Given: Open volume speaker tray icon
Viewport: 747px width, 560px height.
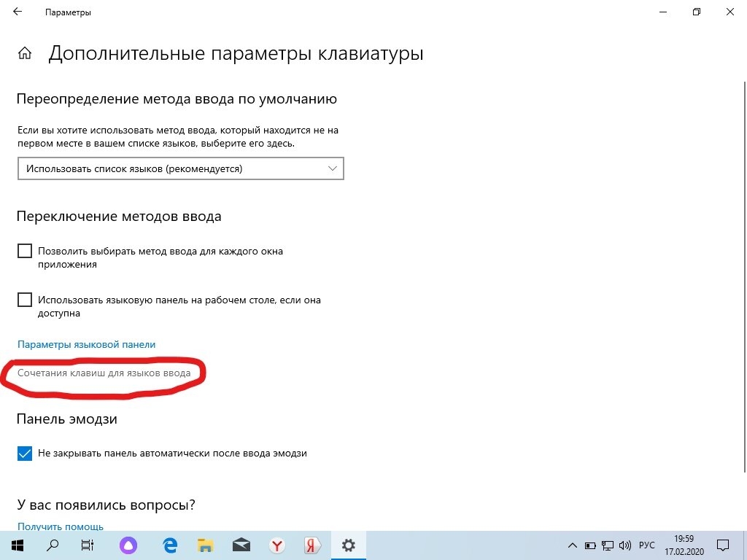Looking at the screenshot, I should point(624,545).
